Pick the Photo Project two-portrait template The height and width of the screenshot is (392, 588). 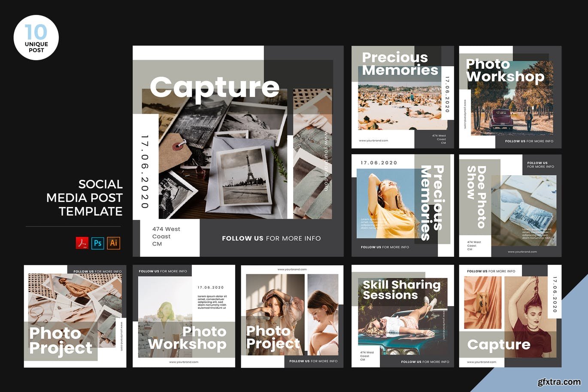tap(292, 316)
